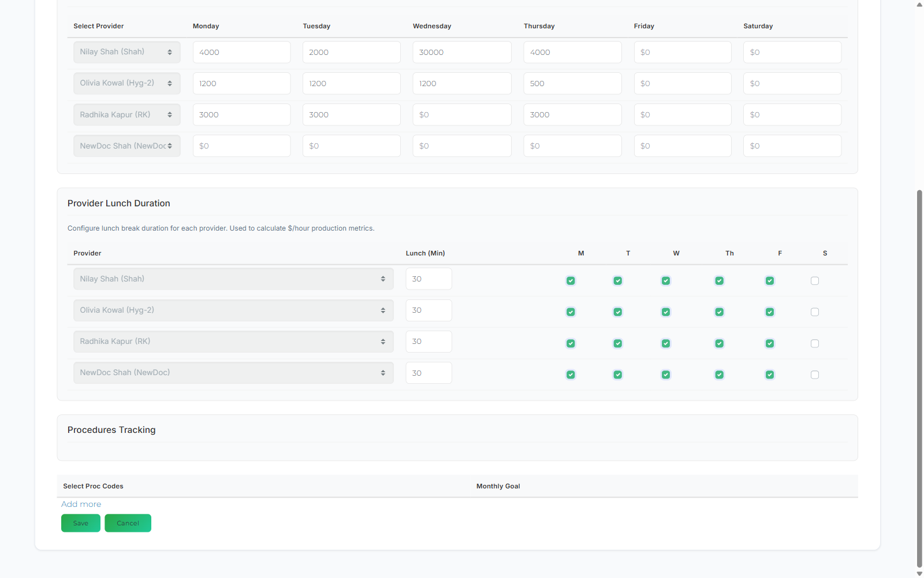Click the Monthly Goal column header

(x=498, y=486)
